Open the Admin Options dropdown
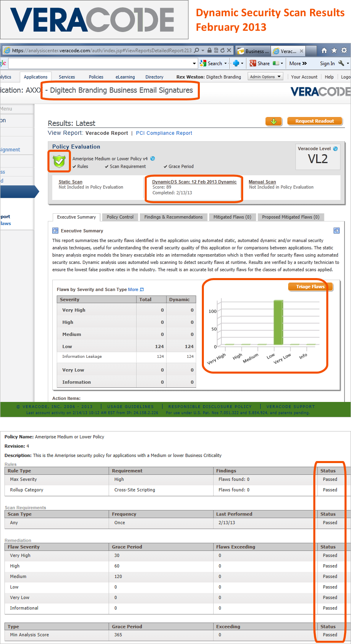Image resolution: width=351 pixels, height=644 pixels. (x=265, y=77)
